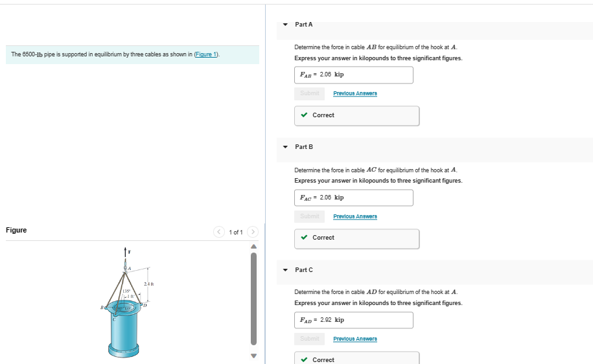This screenshot has width=593, height=364.
Task: Click the F_AD answer field
Action: [x=354, y=320]
